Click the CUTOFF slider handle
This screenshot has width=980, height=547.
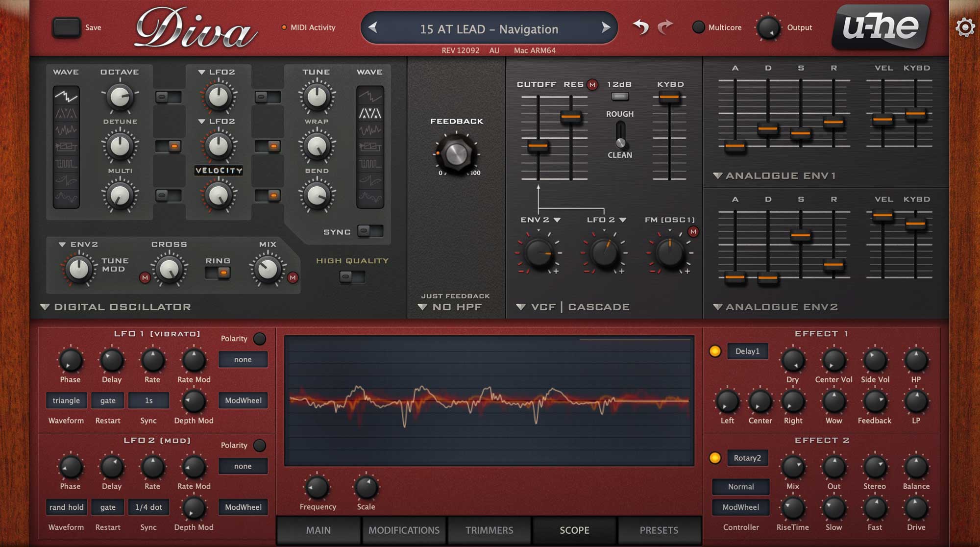tap(538, 146)
